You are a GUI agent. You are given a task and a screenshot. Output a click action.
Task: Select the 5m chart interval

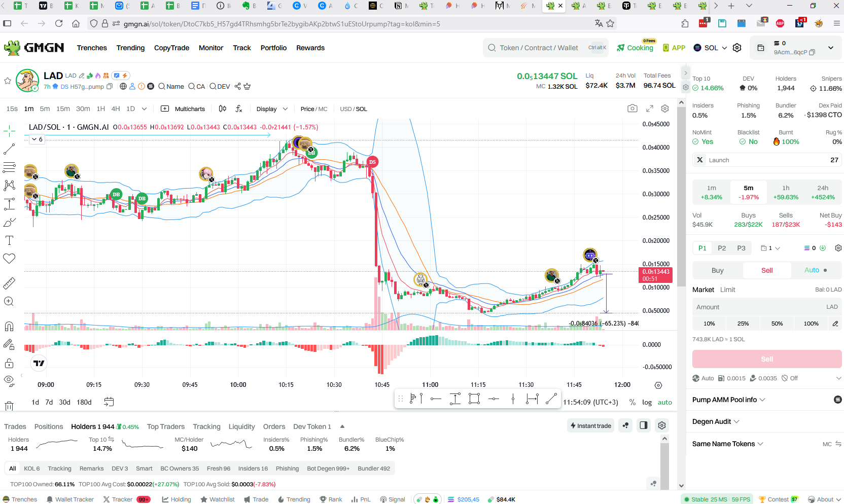[x=45, y=109]
